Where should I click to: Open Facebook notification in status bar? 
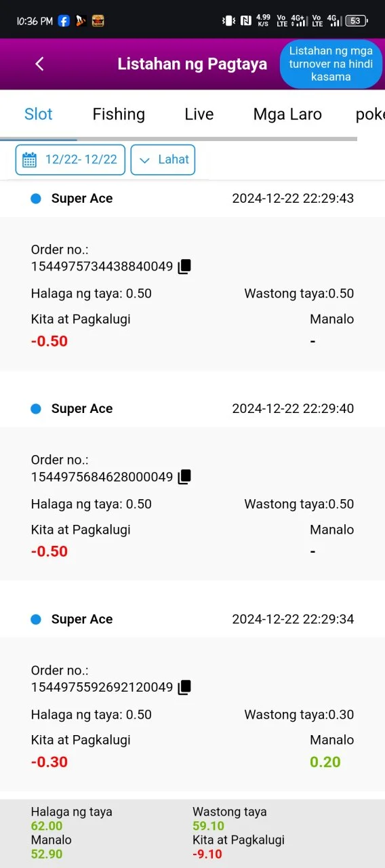pos(64,21)
